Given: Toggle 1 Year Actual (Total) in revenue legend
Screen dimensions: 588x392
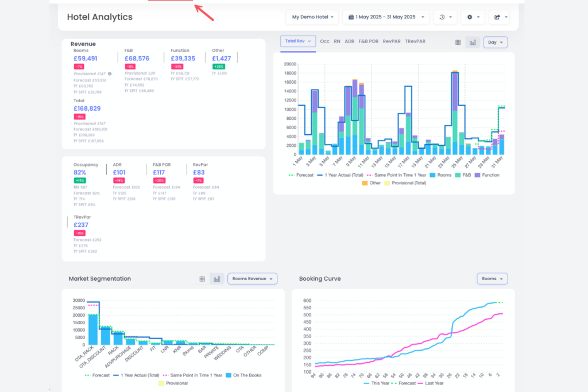Looking at the screenshot, I should point(340,175).
